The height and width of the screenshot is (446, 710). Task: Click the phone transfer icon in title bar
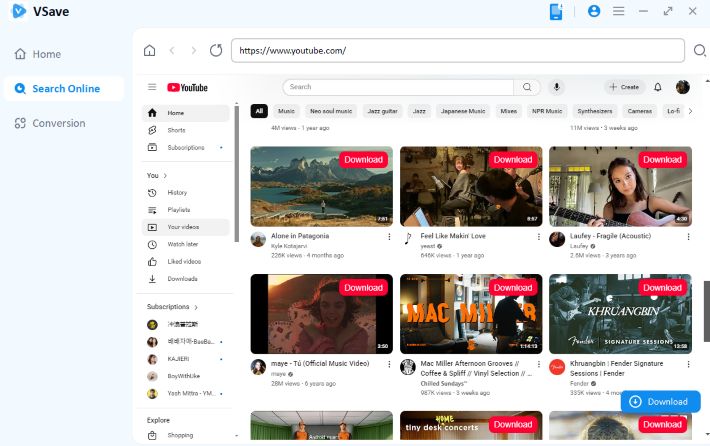pos(557,11)
